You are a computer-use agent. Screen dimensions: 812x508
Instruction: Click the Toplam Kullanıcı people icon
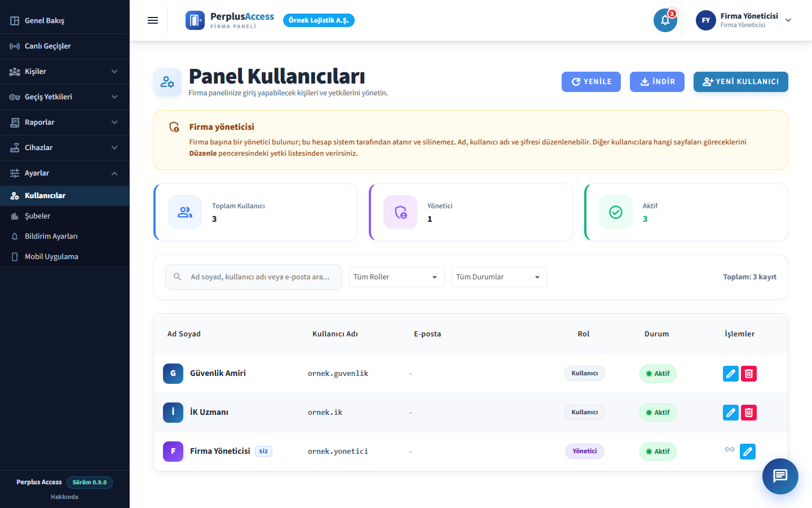click(x=185, y=212)
